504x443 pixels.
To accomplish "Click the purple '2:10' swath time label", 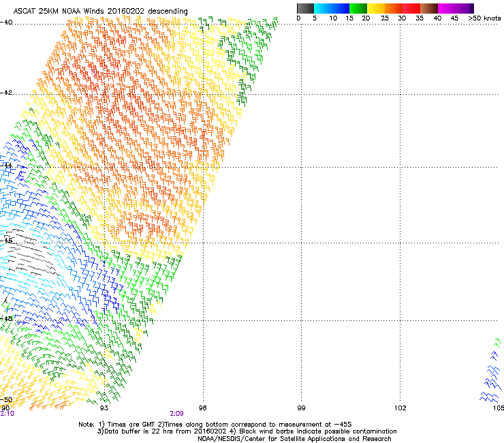I will (7, 414).
